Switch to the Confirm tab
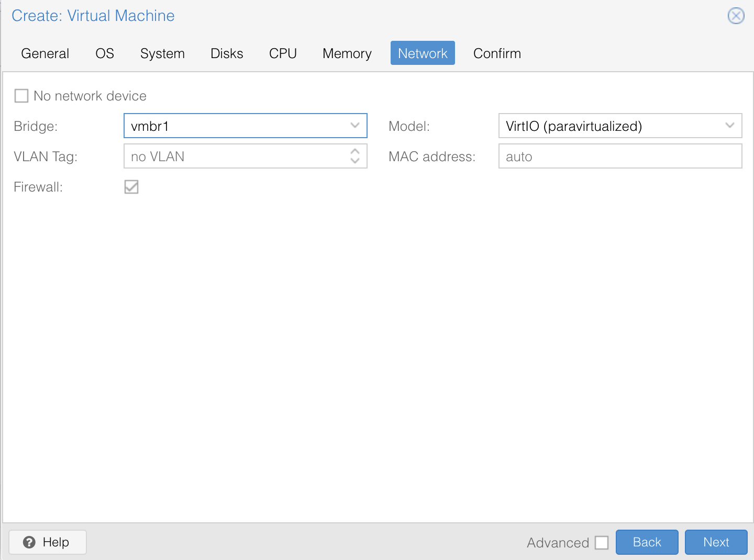 pos(496,53)
